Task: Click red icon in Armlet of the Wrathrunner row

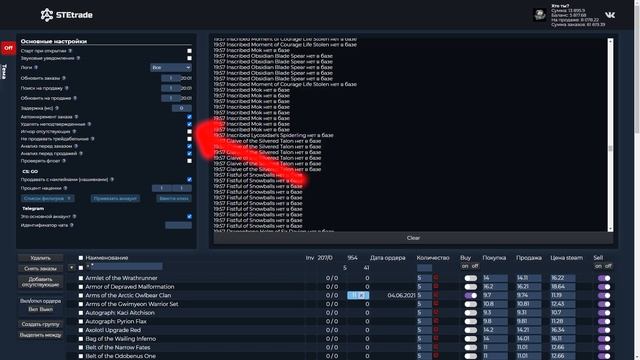Action: coord(436,278)
